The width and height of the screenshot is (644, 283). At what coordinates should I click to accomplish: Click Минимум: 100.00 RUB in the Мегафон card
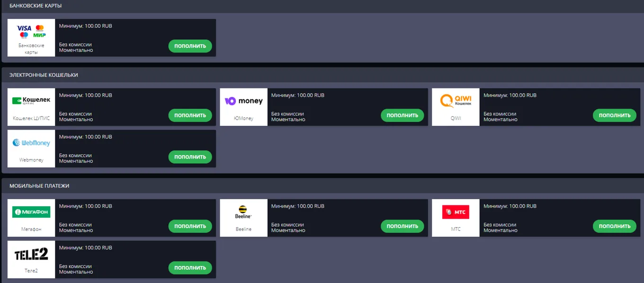pyautogui.click(x=85, y=206)
